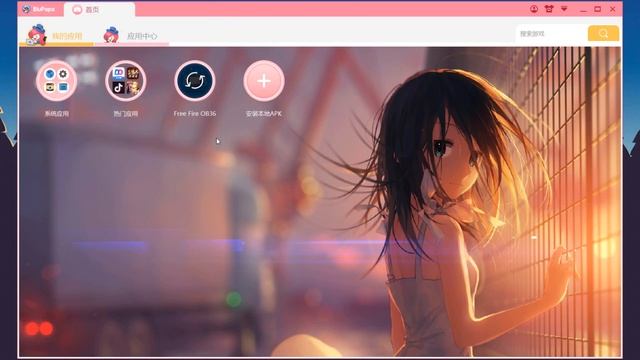
Task: Click the mascot face icon in title bar
Action: click(x=549, y=9)
